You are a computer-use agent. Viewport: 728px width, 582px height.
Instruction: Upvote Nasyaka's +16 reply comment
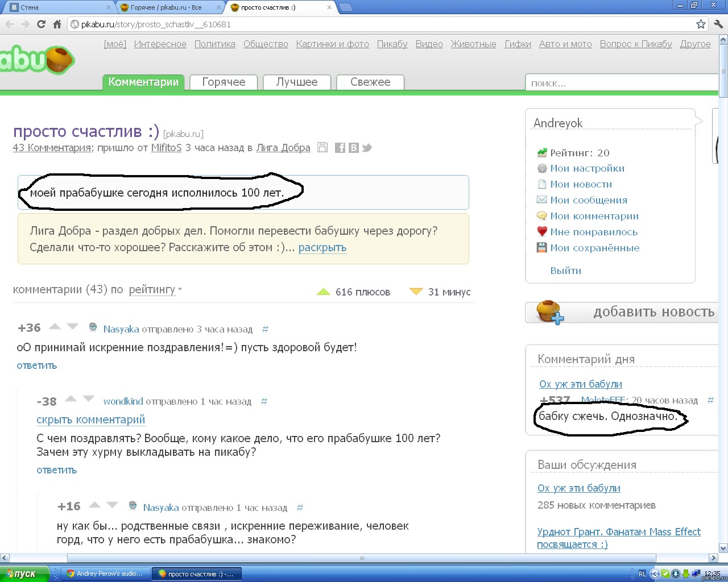[95, 505]
